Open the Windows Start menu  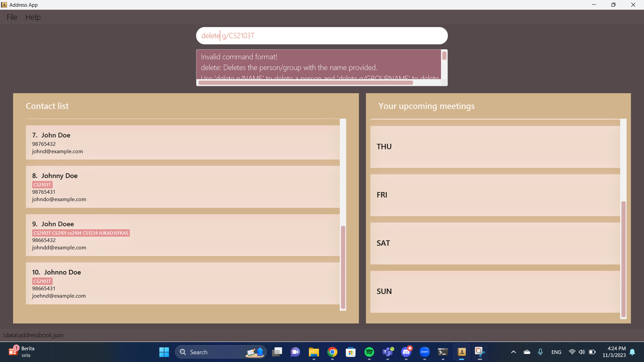[164, 352]
